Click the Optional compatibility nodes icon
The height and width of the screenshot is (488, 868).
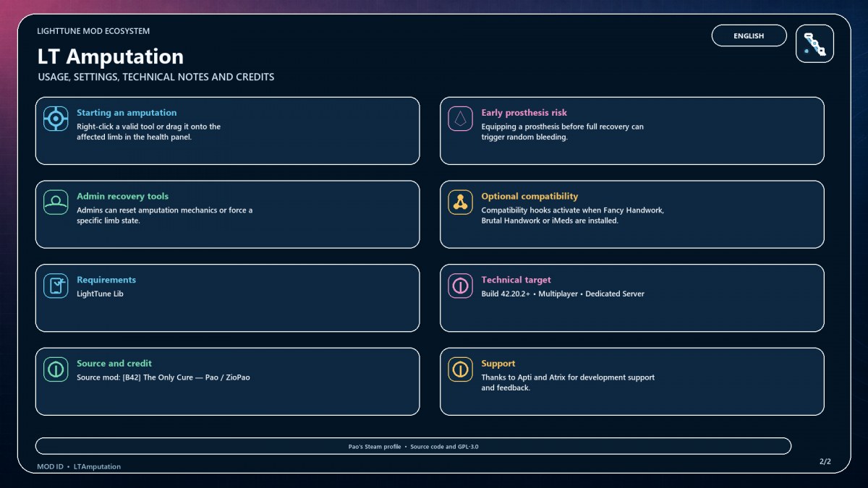460,202
